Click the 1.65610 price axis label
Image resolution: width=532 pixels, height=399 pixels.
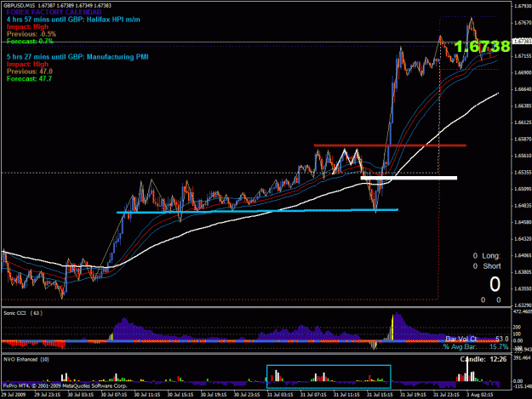coord(523,156)
